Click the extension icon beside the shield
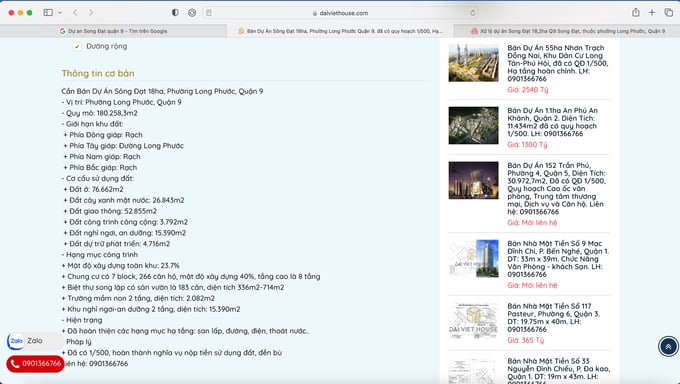This screenshot has height=384, width=680. click(x=192, y=13)
